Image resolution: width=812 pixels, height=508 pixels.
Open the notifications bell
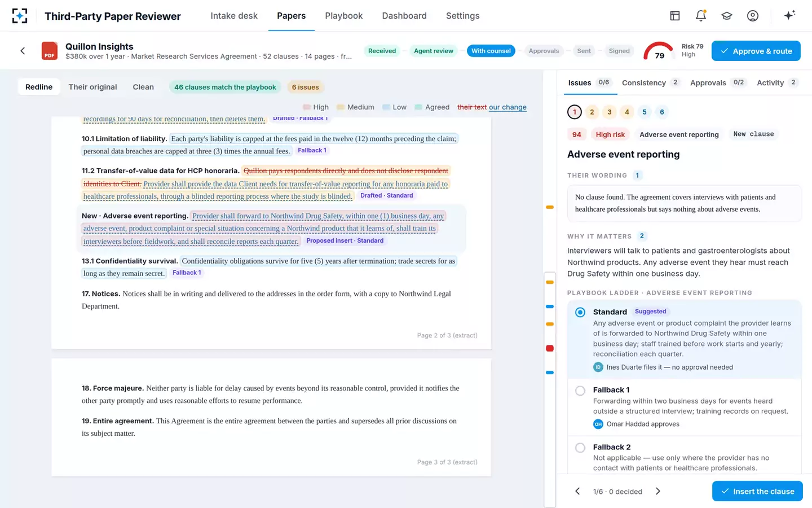700,16
